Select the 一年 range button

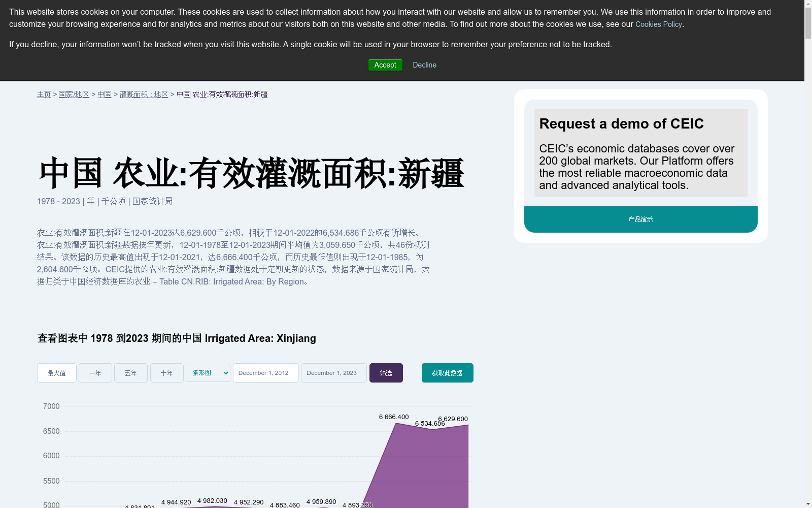pyautogui.click(x=95, y=373)
